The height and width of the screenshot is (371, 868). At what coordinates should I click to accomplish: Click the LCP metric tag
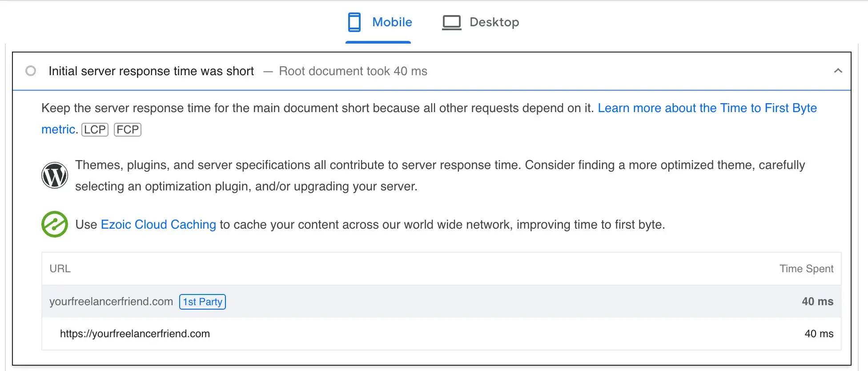click(95, 129)
